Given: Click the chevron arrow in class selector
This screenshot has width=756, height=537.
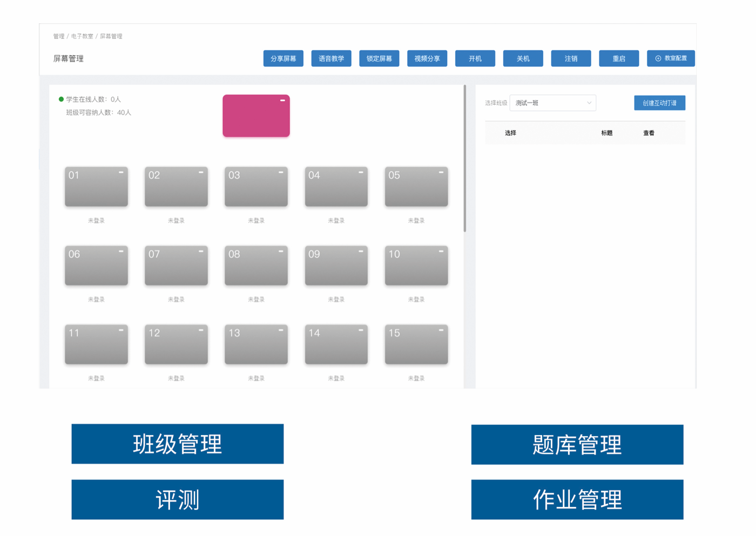Looking at the screenshot, I should click(589, 103).
